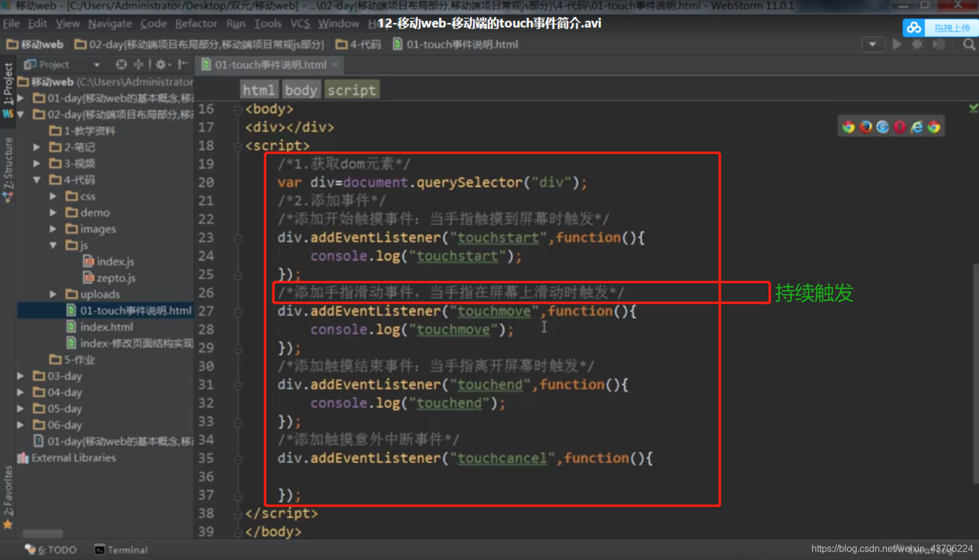Collapse the 02-day folder arrow
This screenshot has width=979, height=560.
[x=21, y=114]
